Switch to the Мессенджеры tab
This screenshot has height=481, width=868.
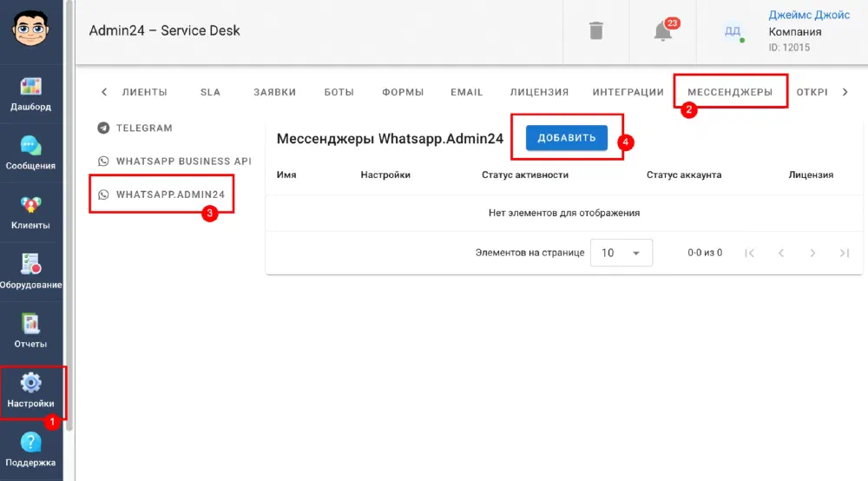tap(730, 92)
